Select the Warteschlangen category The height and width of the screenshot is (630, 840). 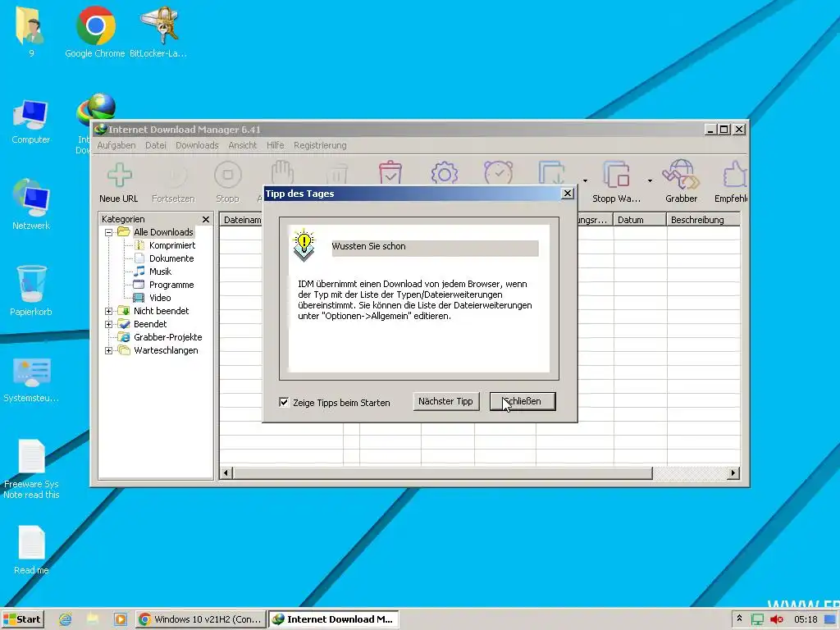point(166,350)
